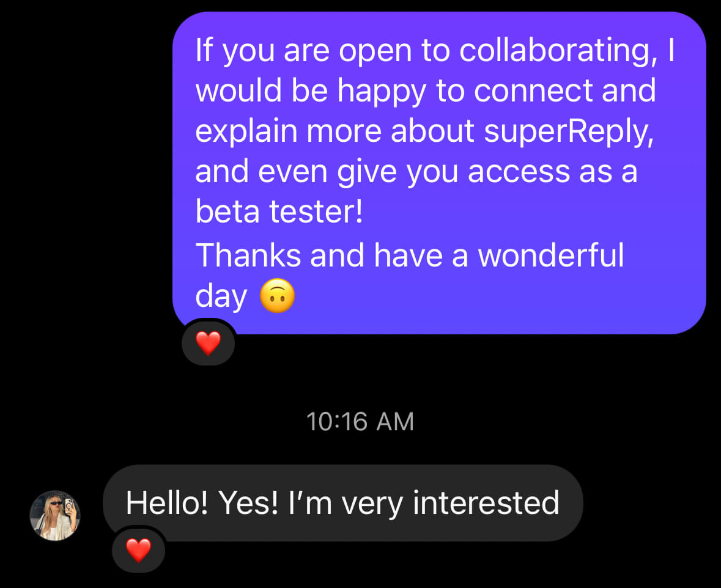Click the 10:16 AM timestamp

[360, 422]
